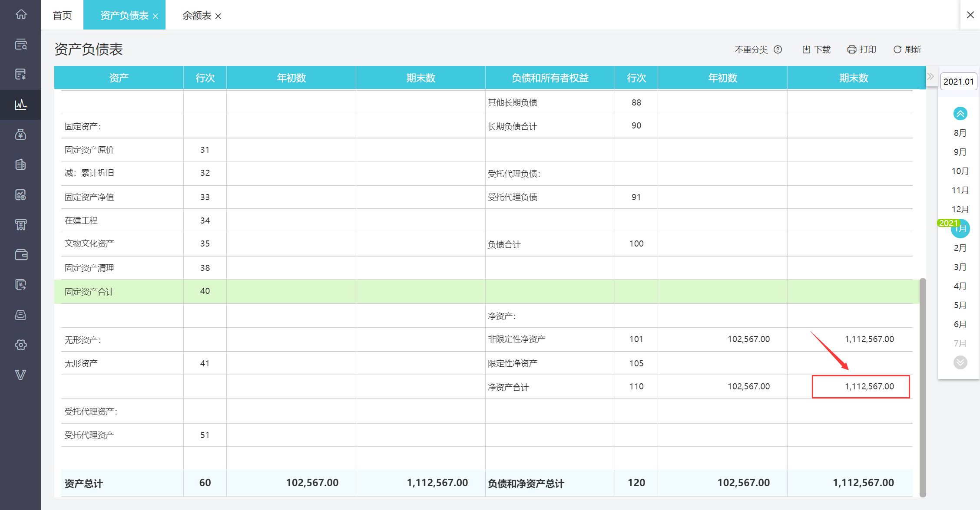Open the voucher query sidebar icon
This screenshot has width=980, height=510.
coord(21,44)
